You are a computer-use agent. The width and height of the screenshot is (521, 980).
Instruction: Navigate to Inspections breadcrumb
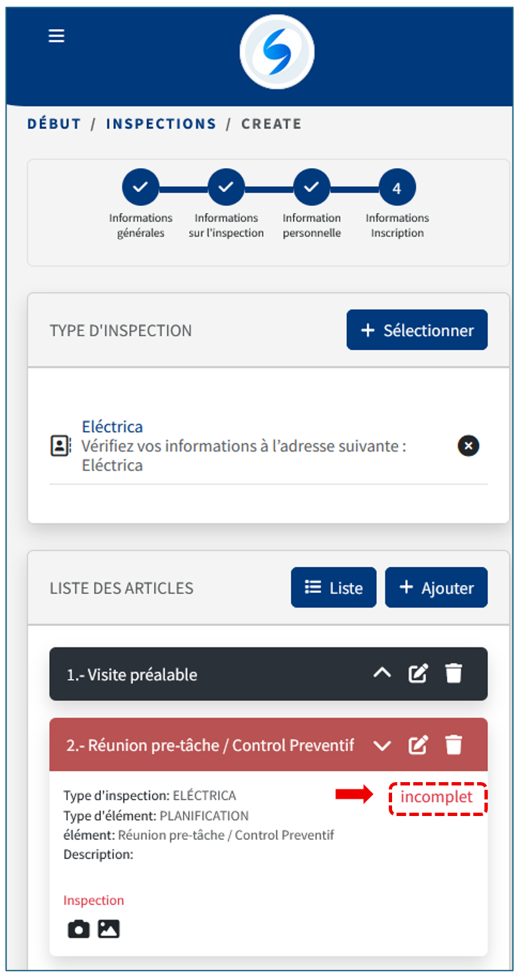click(161, 124)
